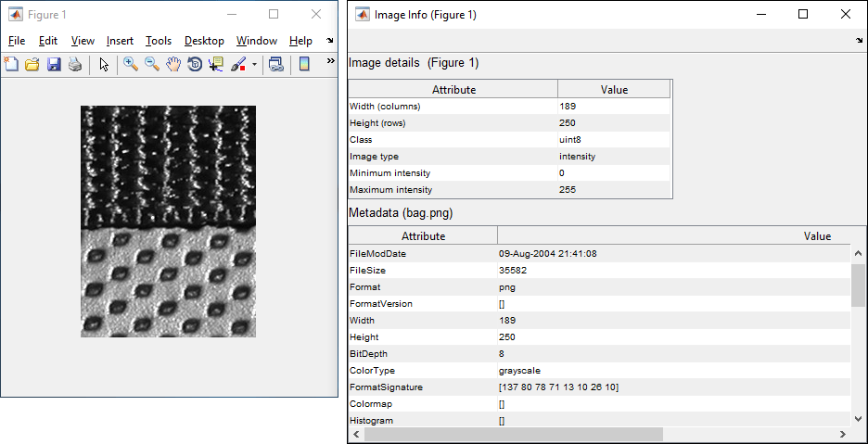Open the Window menu
Viewport: 868px width, 444px height.
coord(256,41)
